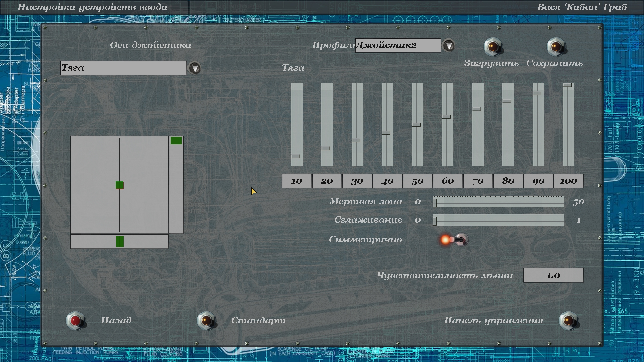
Task: Click the value box labeled 50
Action: click(417, 181)
